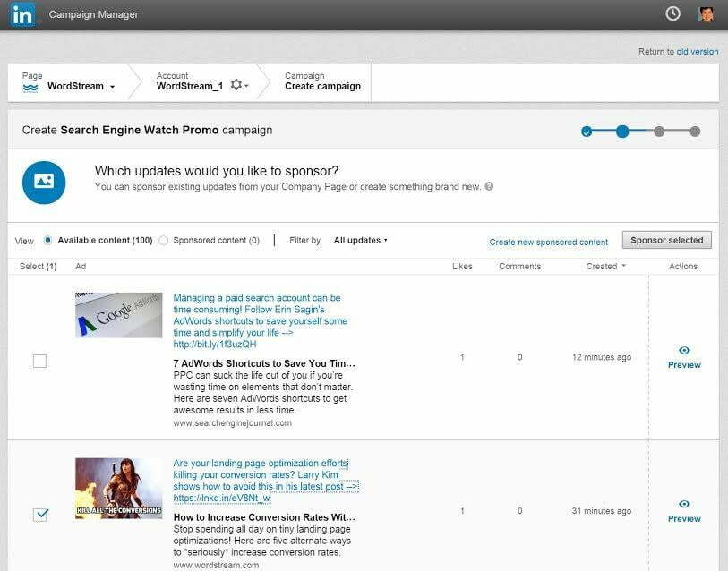728x571 pixels.
Task: Expand the WordStream page dropdown
Action: [x=114, y=85]
